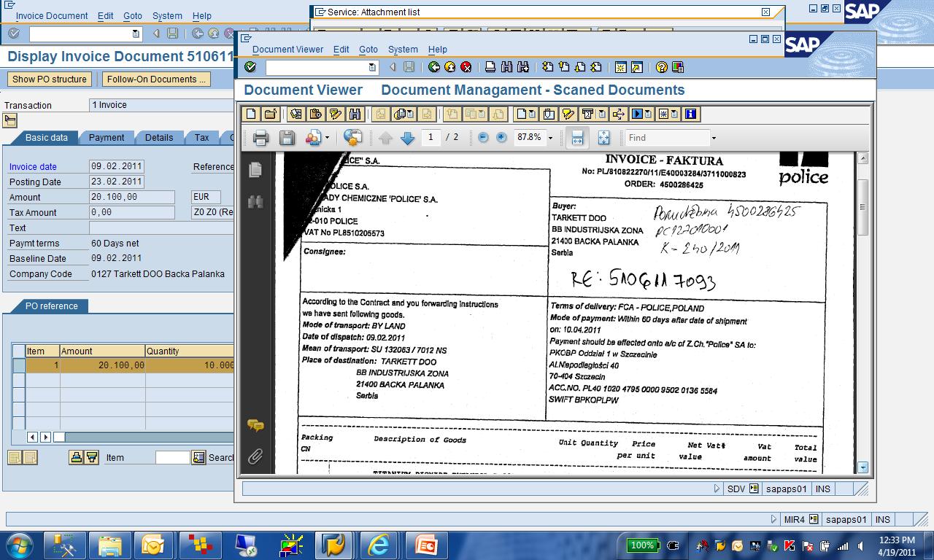
Task: Click the PDF collaborate icon with dropdown
Action: point(317,138)
